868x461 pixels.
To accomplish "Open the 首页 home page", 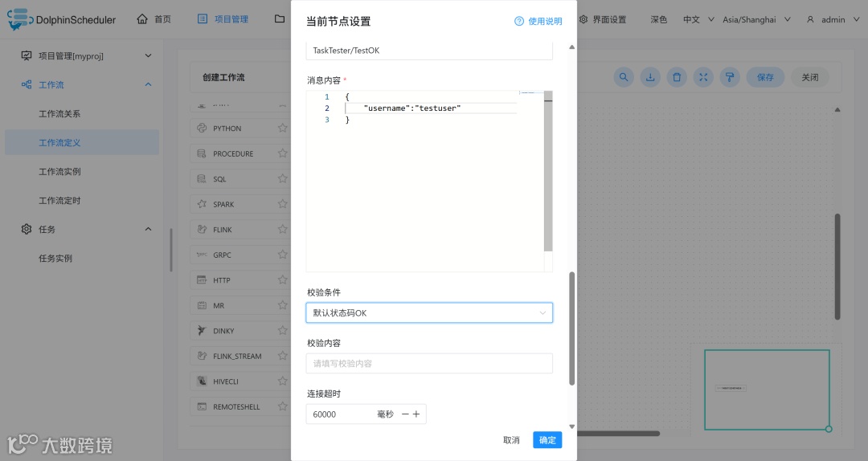I will (154, 19).
